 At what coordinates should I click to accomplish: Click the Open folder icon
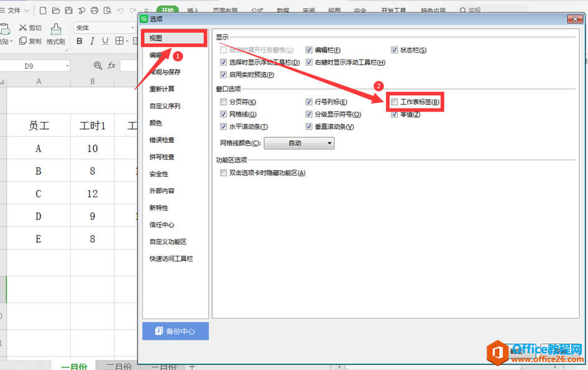pos(56,11)
